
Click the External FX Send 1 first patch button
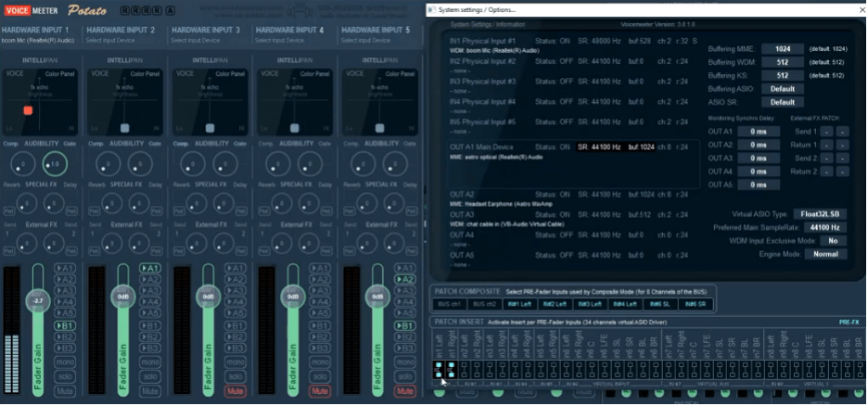[x=826, y=132]
